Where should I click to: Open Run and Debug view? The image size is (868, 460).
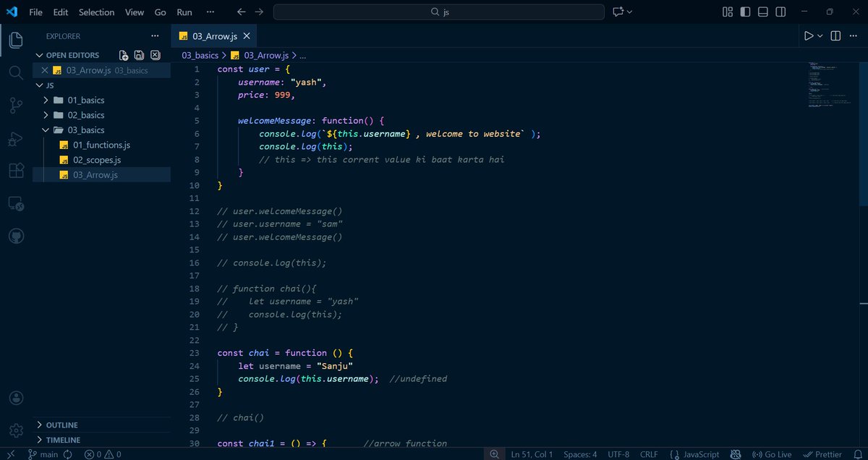[16, 138]
